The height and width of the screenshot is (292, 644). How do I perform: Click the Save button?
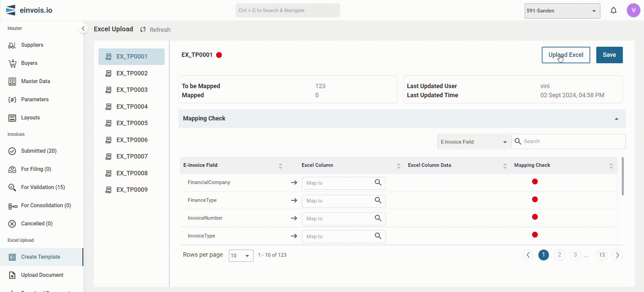pyautogui.click(x=609, y=55)
